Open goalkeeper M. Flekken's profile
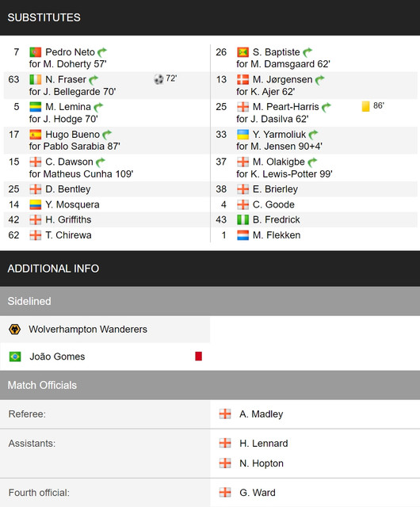Viewport: 420px width, 507px height. tap(277, 235)
